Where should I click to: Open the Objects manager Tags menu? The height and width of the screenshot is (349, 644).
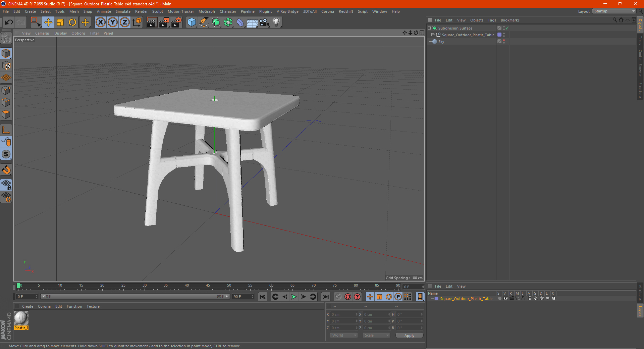tap(492, 20)
